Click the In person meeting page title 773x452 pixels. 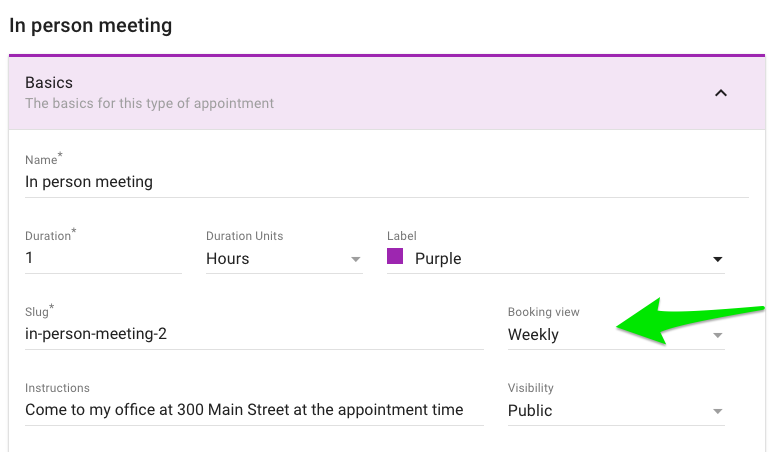pos(91,26)
